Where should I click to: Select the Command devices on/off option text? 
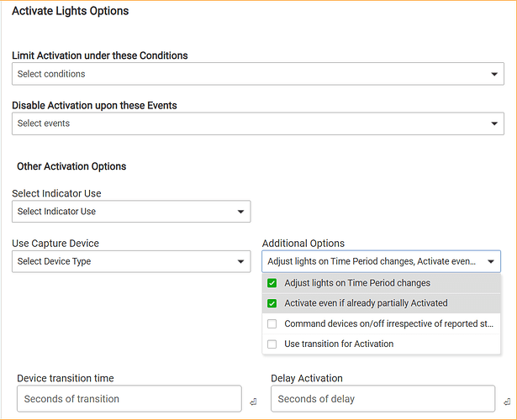387,323
